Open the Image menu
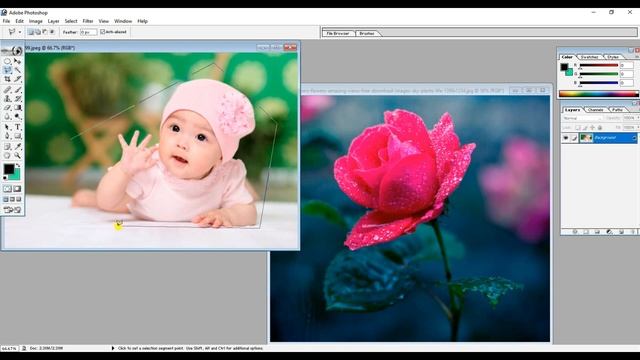 pos(36,21)
